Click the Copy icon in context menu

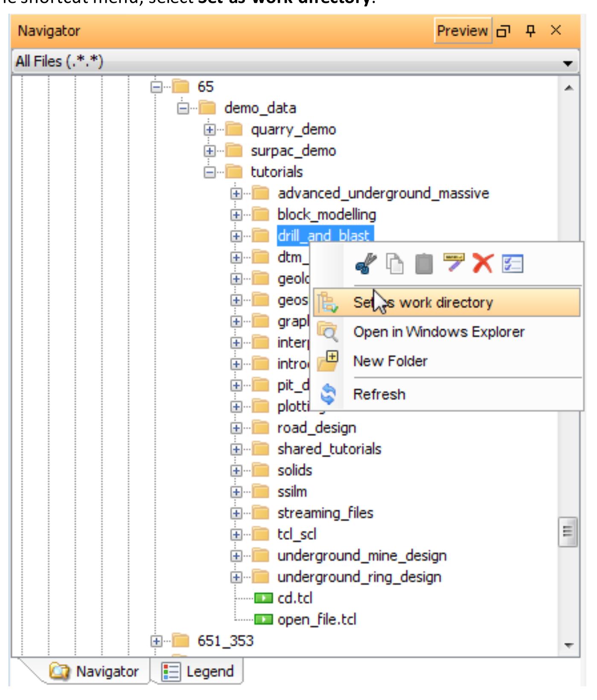(395, 263)
